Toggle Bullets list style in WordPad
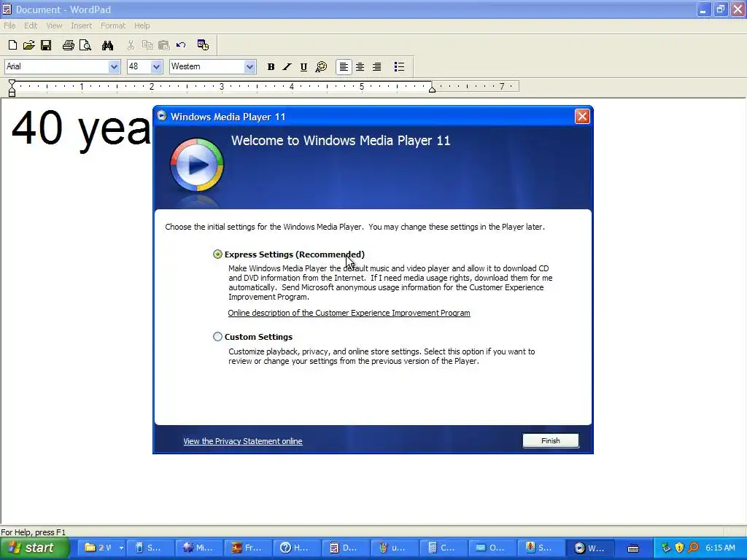Screen dimensions: 747x560 (399, 66)
